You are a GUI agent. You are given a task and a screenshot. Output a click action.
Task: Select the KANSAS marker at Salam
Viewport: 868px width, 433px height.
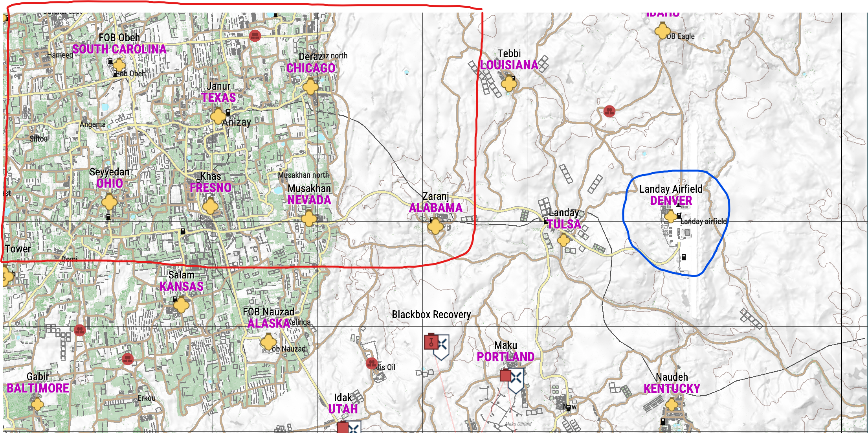click(x=181, y=305)
